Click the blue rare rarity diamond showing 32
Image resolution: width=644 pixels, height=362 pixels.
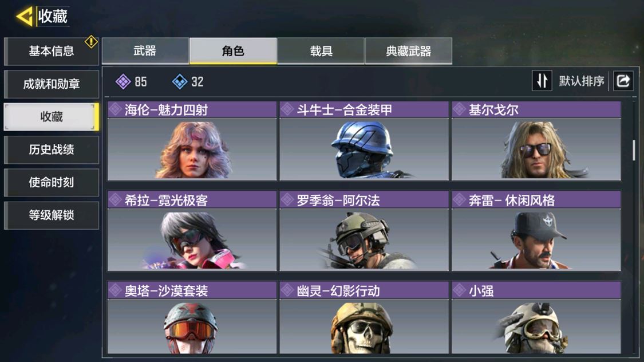pos(180,81)
